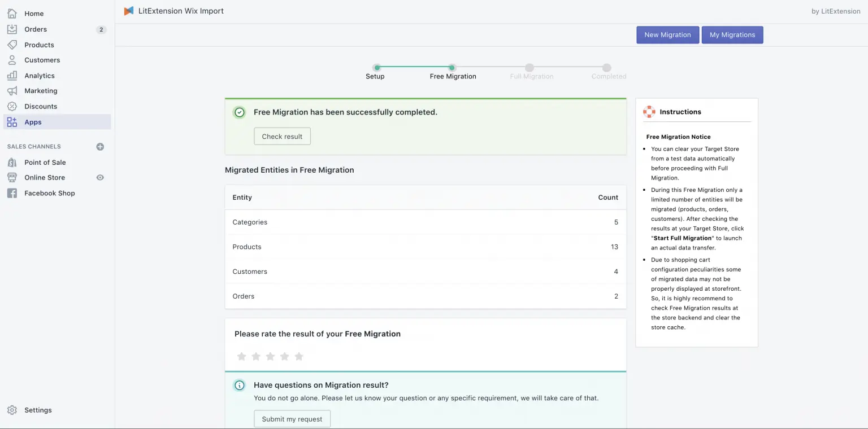The width and height of the screenshot is (868, 429).
Task: Click the Products count value 13
Action: pyautogui.click(x=614, y=247)
